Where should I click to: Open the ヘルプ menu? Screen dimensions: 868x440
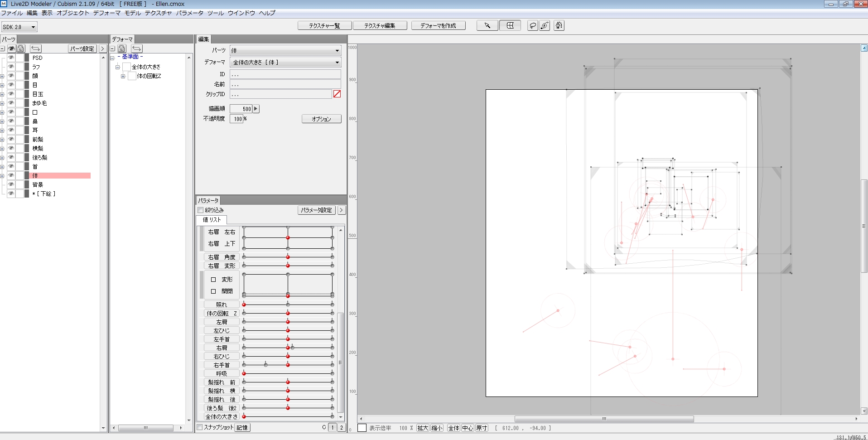coord(267,13)
